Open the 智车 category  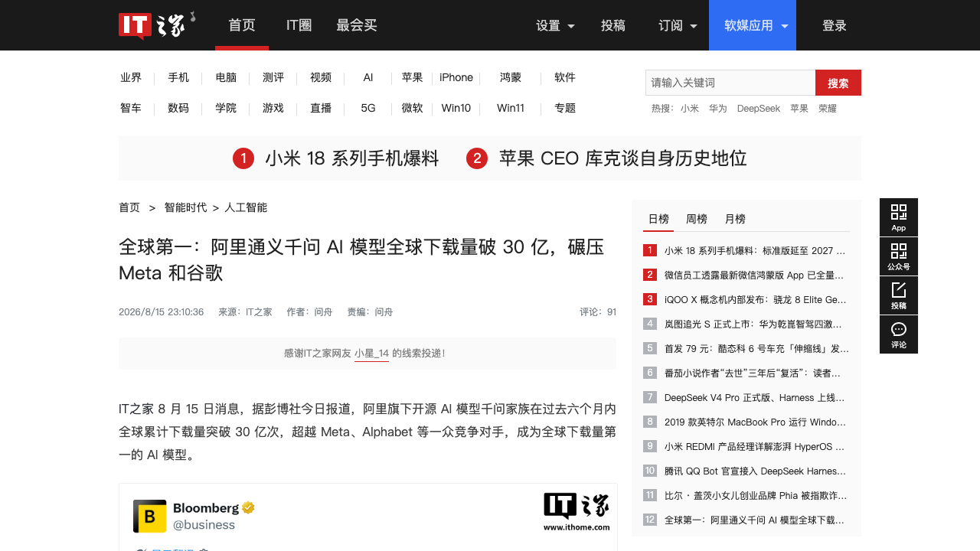131,108
